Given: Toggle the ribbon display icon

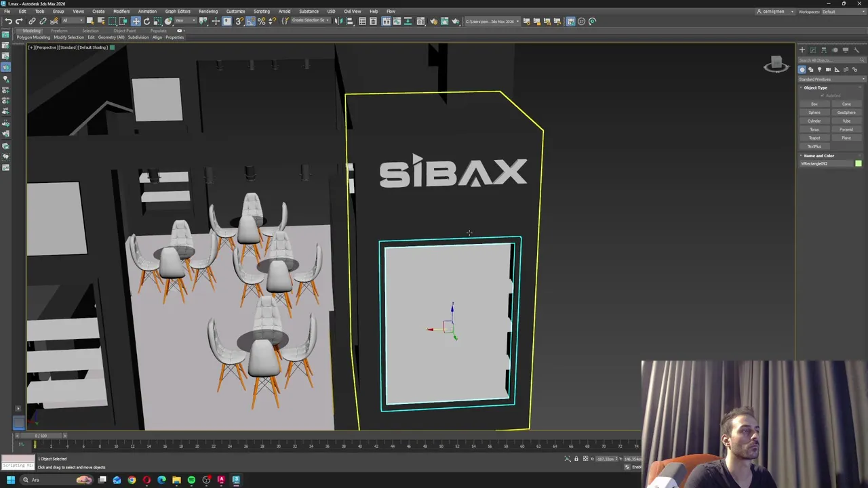Looking at the screenshot, I should 386,21.
